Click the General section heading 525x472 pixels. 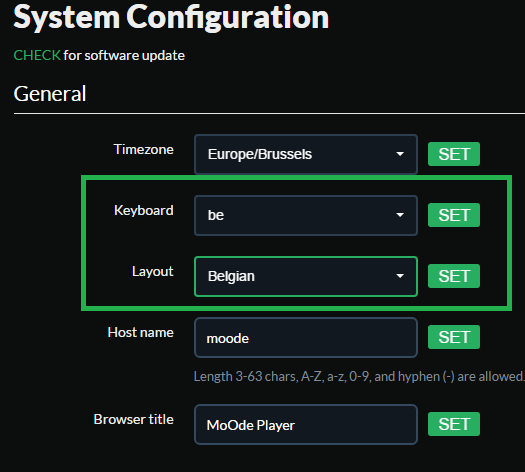(x=50, y=93)
